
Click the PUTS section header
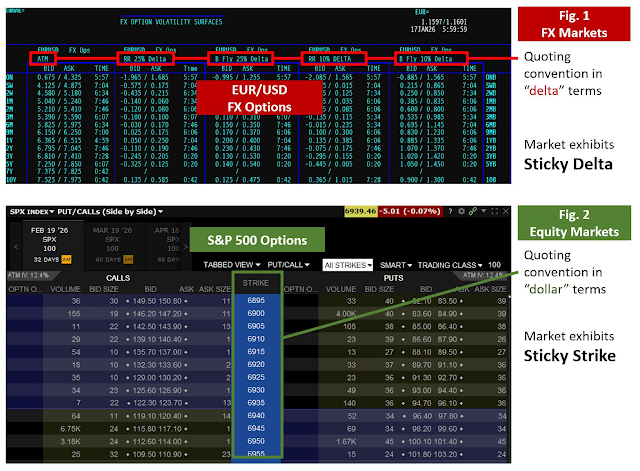coord(393,278)
